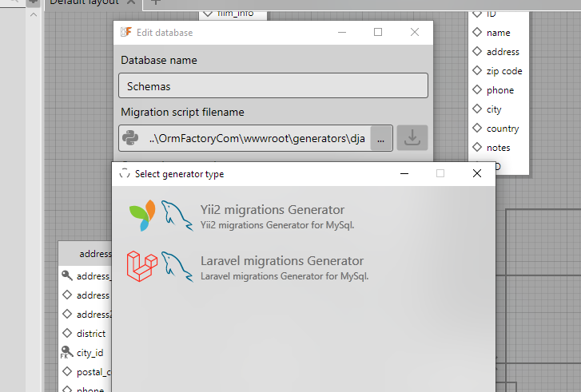Click the Database name input field
This screenshot has height=392, width=581.
(273, 86)
